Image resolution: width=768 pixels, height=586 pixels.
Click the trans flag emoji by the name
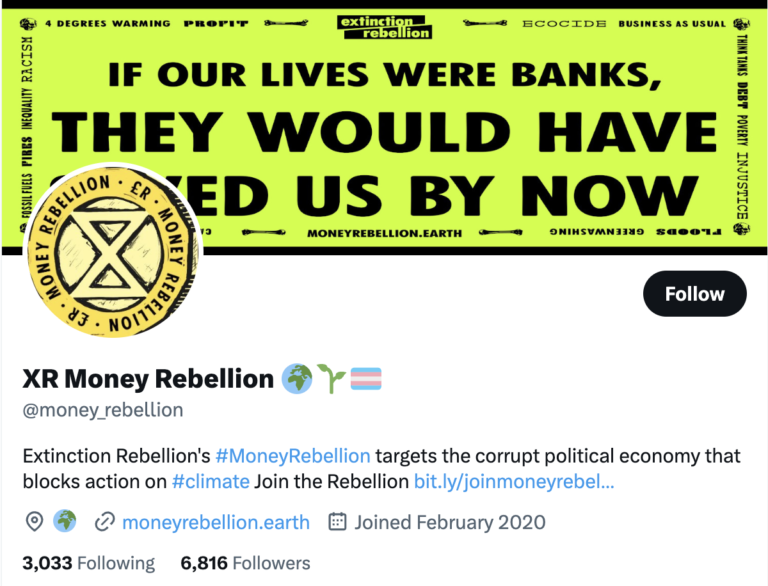[365, 379]
